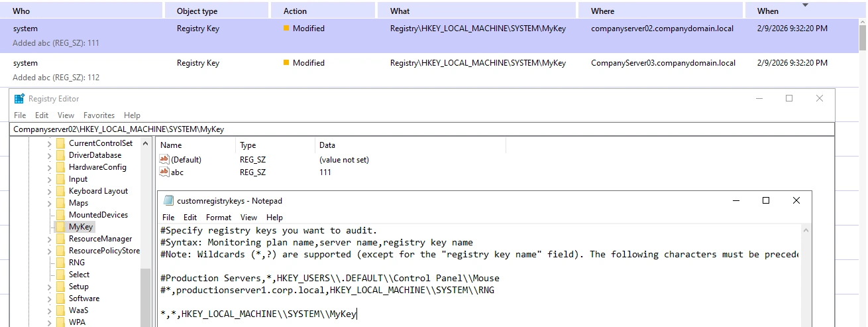This screenshot has height=327, width=868.
Task: Open Notepad Format menu
Action: pyautogui.click(x=219, y=218)
